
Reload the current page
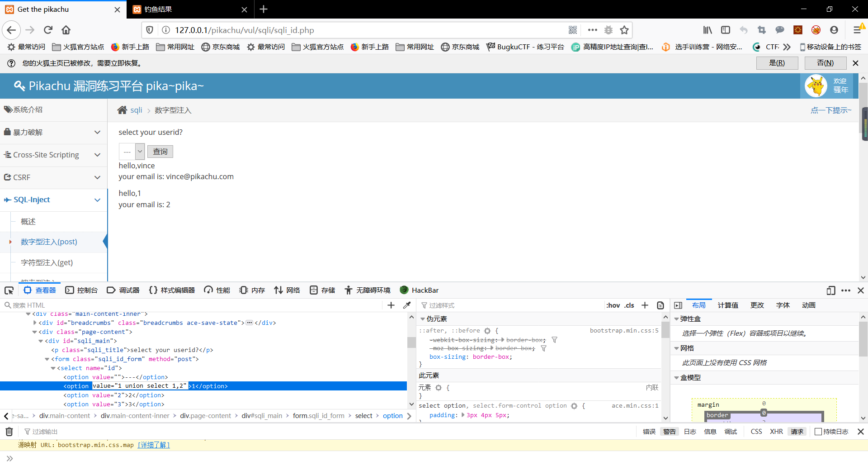48,30
